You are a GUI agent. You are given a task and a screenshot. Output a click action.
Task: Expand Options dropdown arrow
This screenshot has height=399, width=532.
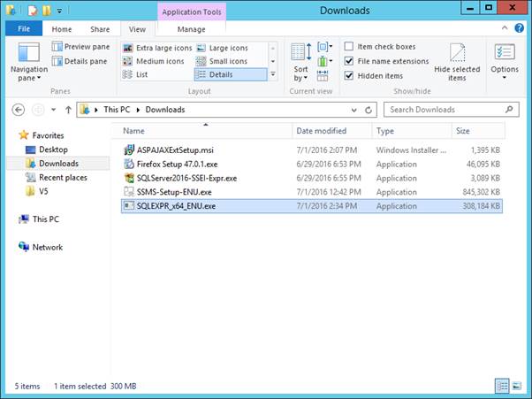[x=505, y=78]
